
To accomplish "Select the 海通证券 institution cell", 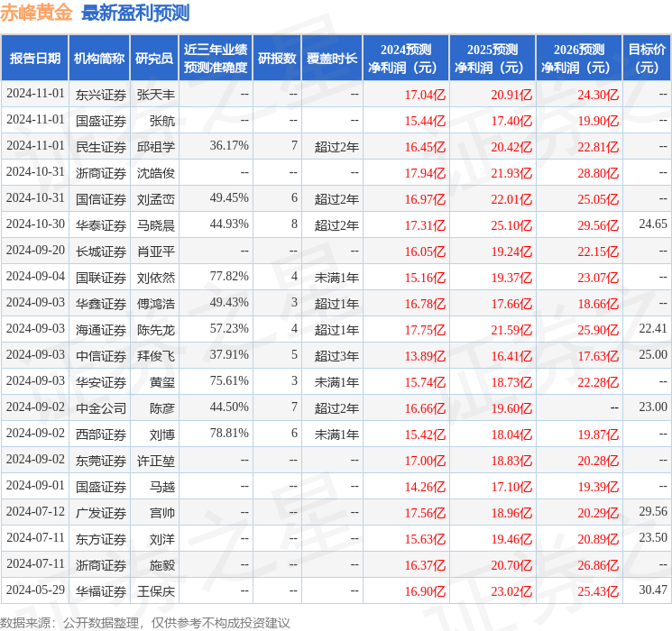I will [x=101, y=330].
